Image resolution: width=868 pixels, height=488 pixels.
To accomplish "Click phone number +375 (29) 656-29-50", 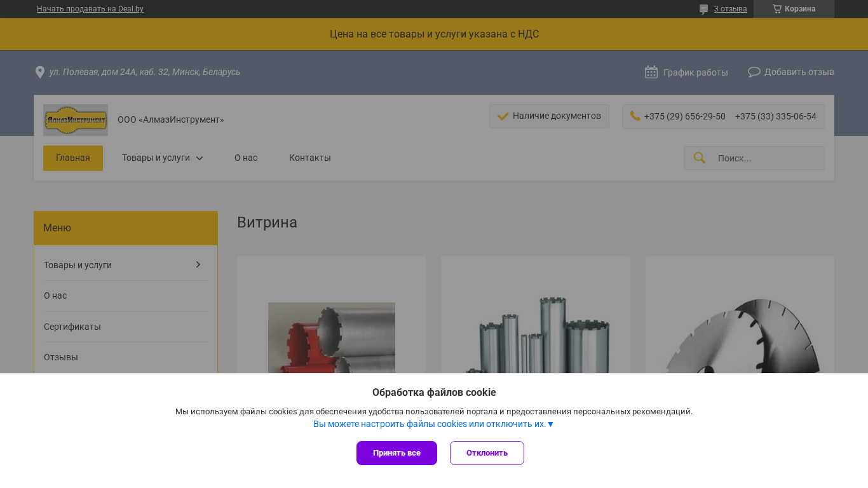I will [x=685, y=116].
